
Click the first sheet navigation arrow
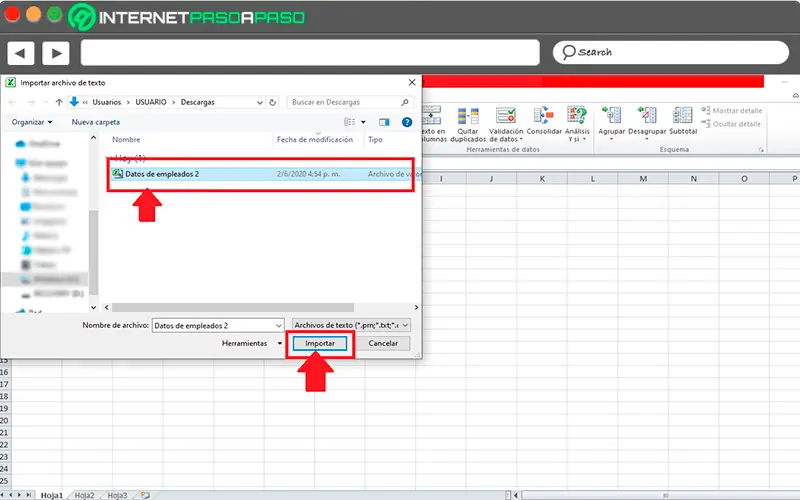(x=5, y=495)
